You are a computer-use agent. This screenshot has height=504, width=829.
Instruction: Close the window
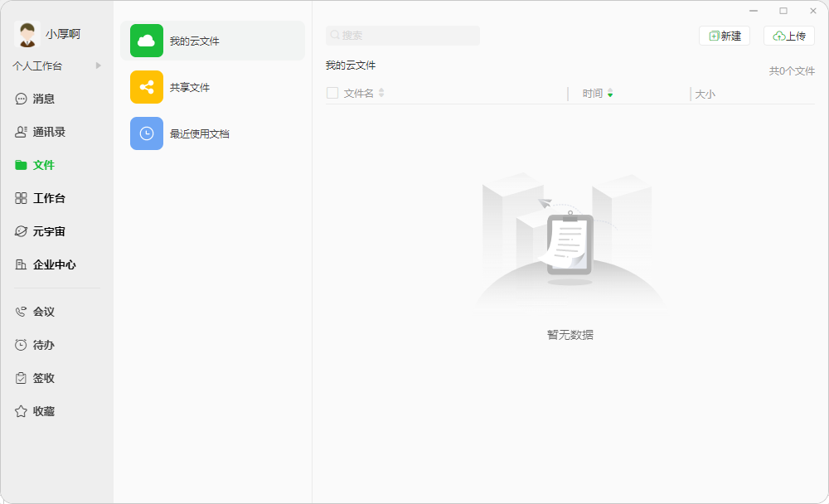(x=813, y=11)
